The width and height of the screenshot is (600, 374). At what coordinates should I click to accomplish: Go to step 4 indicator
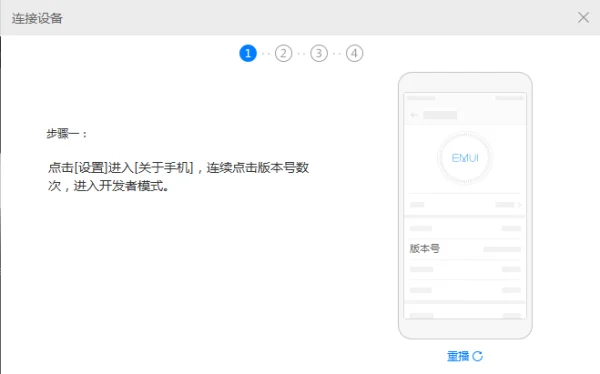354,53
